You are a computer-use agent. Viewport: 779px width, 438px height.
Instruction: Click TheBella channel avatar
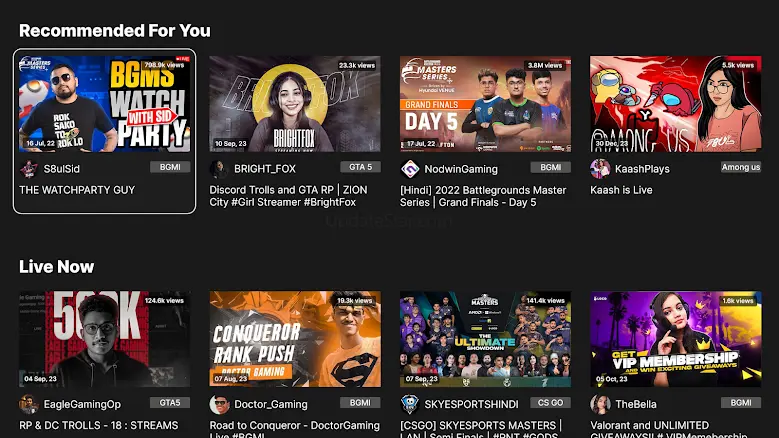pos(600,404)
